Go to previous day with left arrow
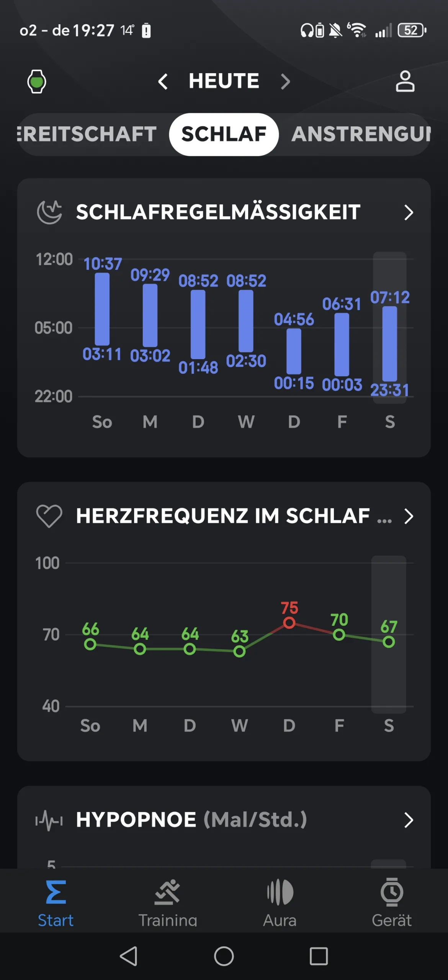 pos(163,82)
